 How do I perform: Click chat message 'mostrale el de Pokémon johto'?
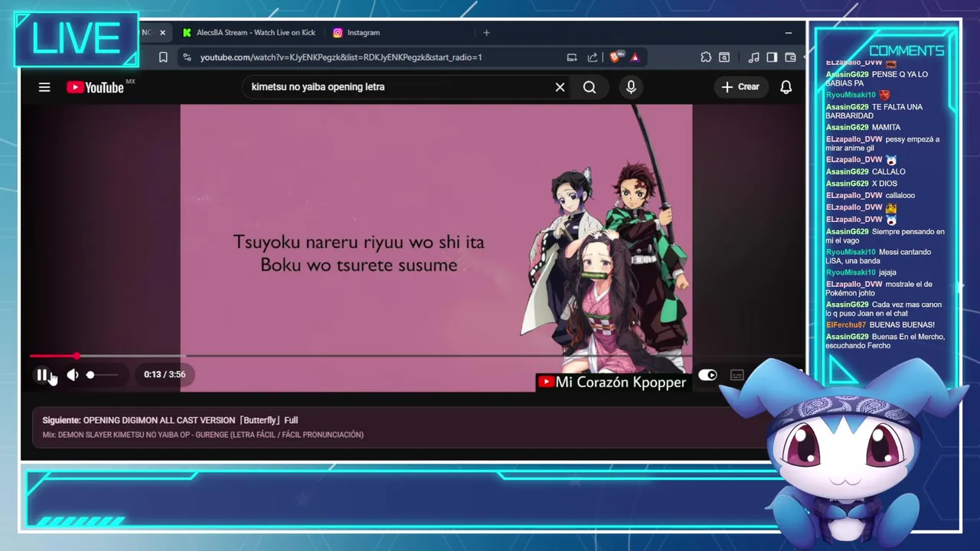click(879, 288)
